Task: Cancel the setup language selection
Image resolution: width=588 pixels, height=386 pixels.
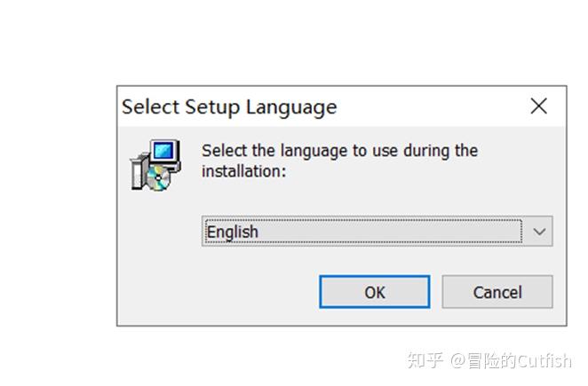Action: [497, 292]
